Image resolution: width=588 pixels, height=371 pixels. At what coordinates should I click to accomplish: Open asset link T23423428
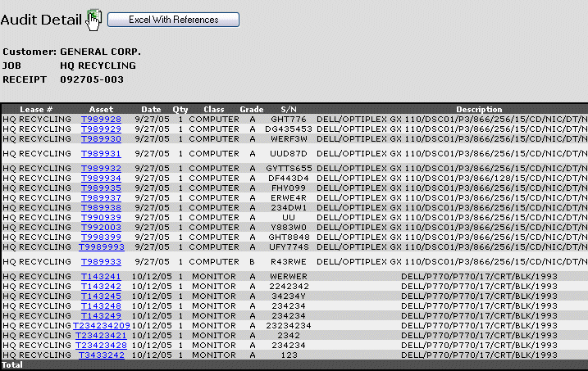[x=101, y=345]
